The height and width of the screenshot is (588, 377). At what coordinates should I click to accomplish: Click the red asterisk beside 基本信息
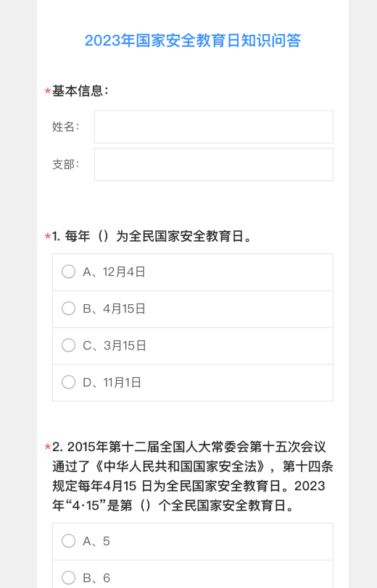[48, 92]
